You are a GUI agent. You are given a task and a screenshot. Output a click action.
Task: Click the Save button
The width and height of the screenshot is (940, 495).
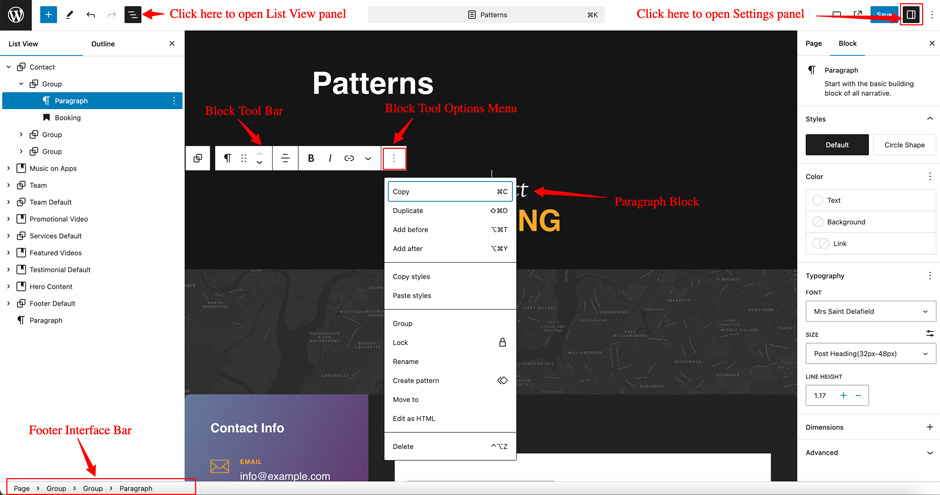coord(883,15)
